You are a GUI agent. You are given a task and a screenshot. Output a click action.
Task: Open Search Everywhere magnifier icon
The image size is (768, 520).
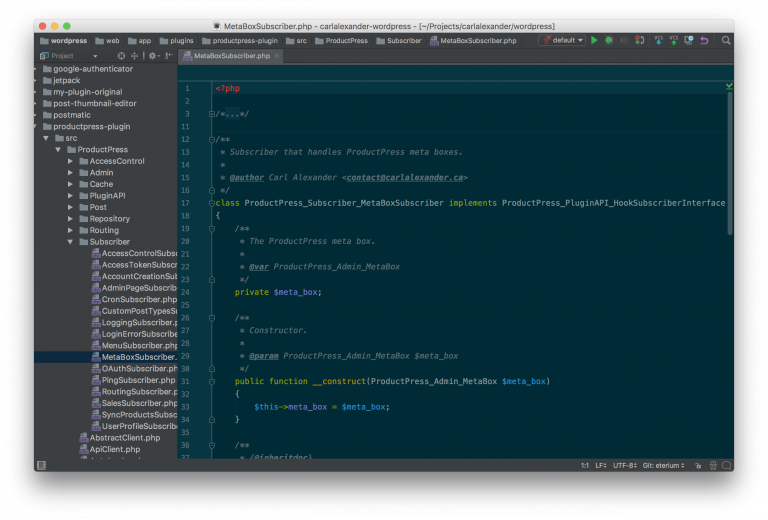[x=726, y=41]
